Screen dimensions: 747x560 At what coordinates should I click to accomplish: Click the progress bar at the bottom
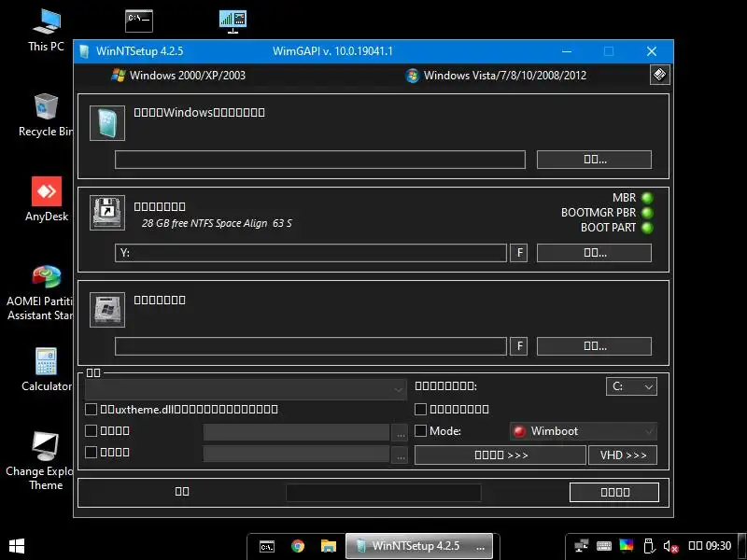[x=384, y=493]
